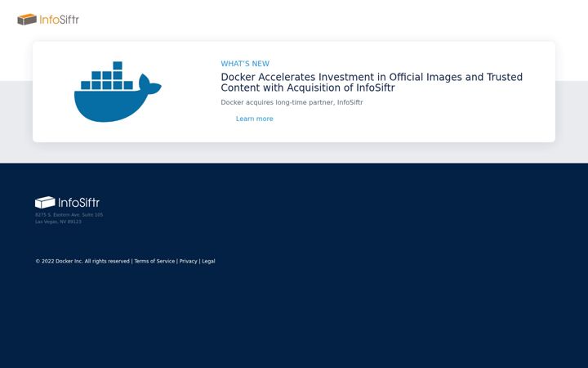Select the WHAT'S NEW label
Viewport: 588px width, 368px height.
(x=245, y=64)
